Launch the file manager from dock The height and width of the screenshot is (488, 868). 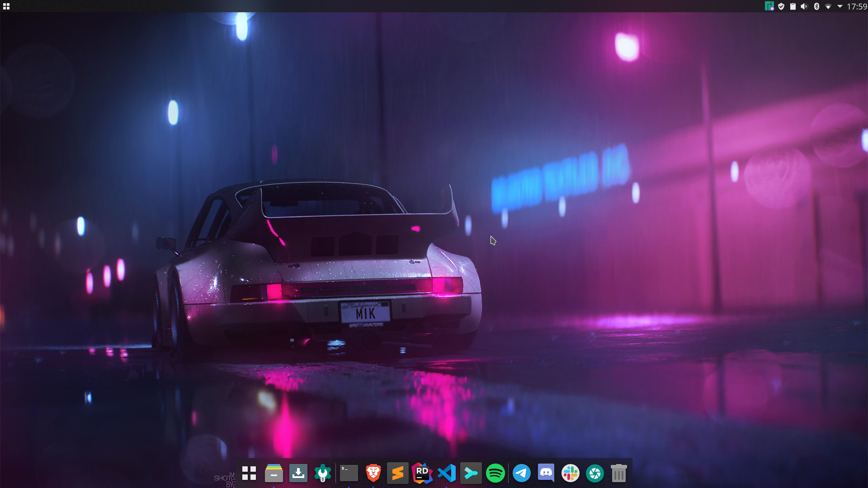[274, 473]
